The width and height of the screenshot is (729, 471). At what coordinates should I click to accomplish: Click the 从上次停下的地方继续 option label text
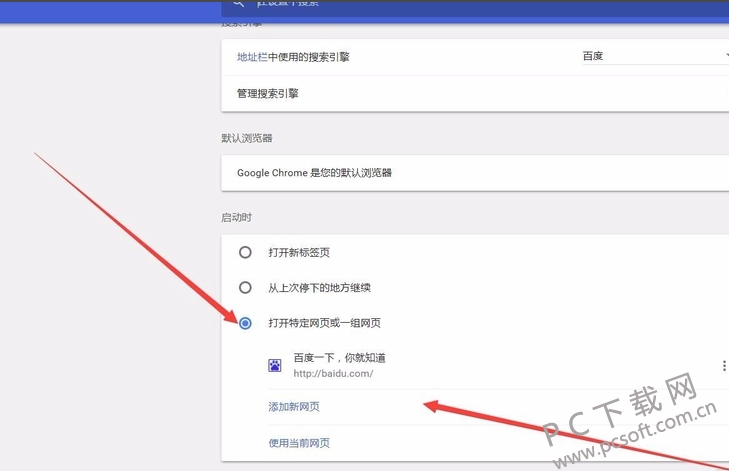pyautogui.click(x=319, y=288)
